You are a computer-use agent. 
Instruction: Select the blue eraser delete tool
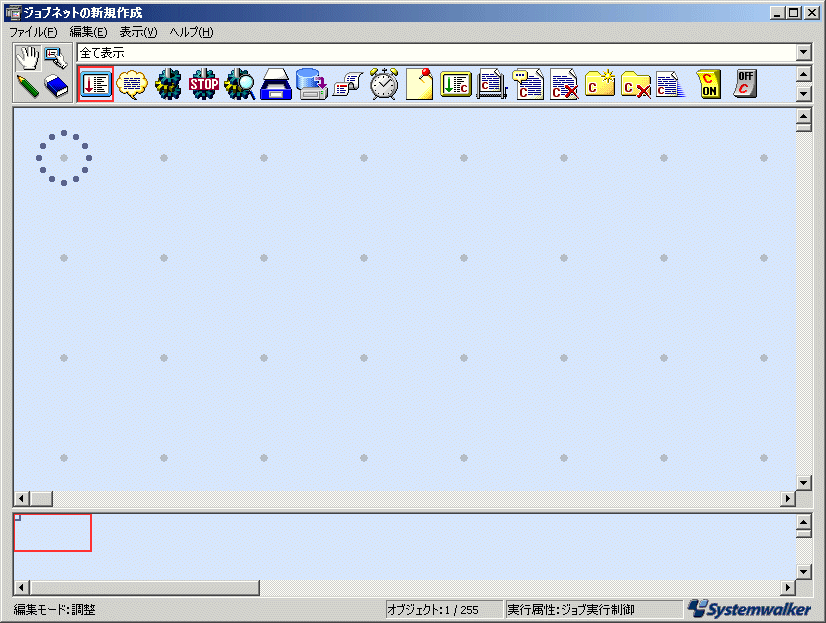56,86
